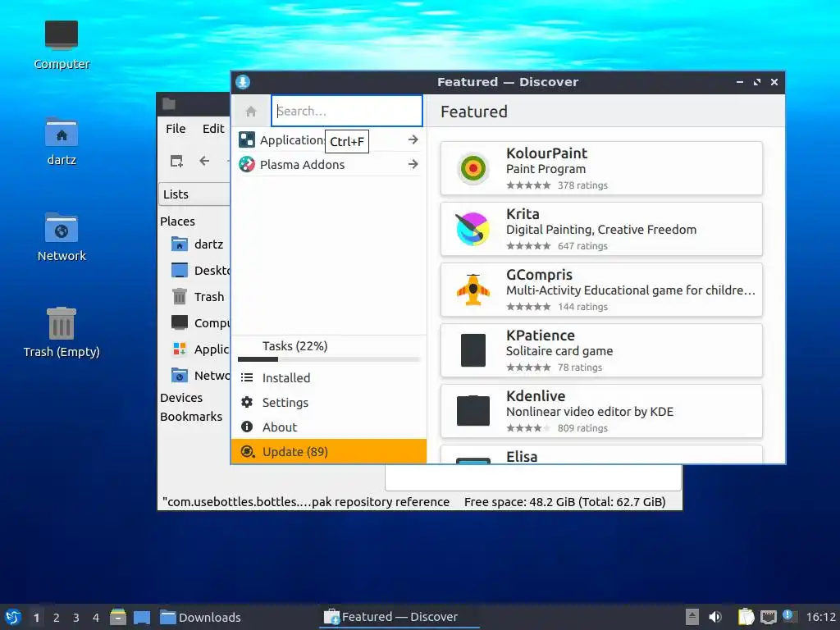Click the KolourPaint icon
Image resolution: width=840 pixels, height=630 pixels.
(473, 168)
